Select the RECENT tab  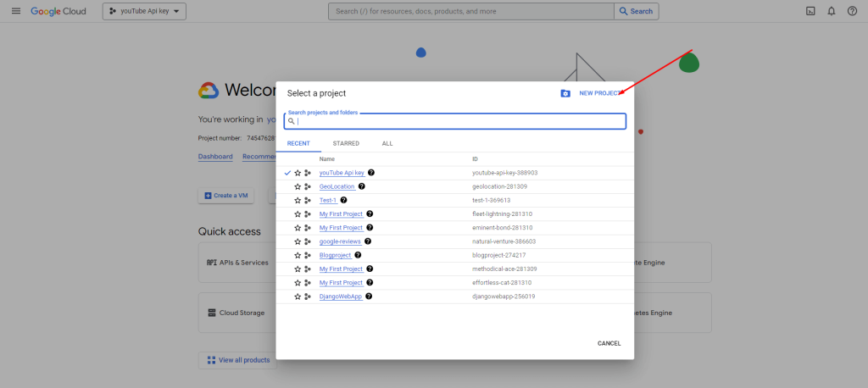click(298, 144)
